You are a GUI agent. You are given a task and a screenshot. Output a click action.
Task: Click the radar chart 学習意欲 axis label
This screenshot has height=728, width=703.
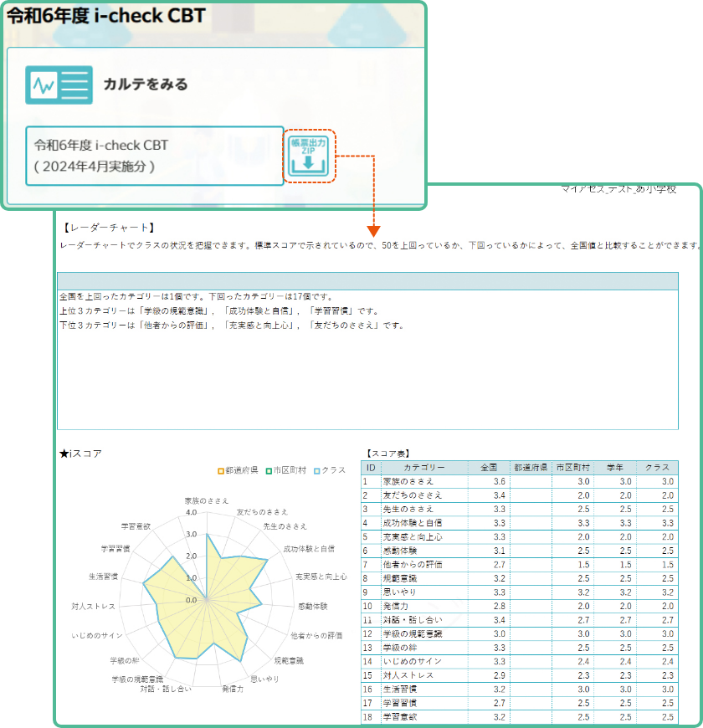[x=136, y=526]
